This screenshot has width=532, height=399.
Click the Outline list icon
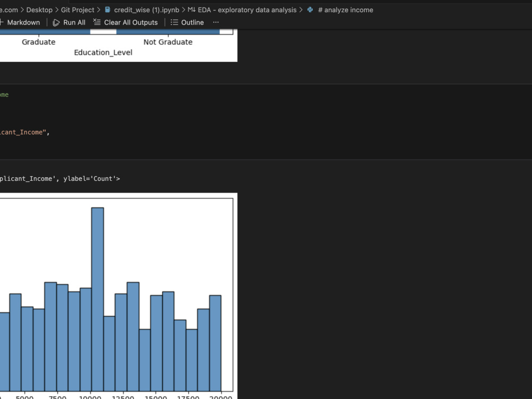174,22
